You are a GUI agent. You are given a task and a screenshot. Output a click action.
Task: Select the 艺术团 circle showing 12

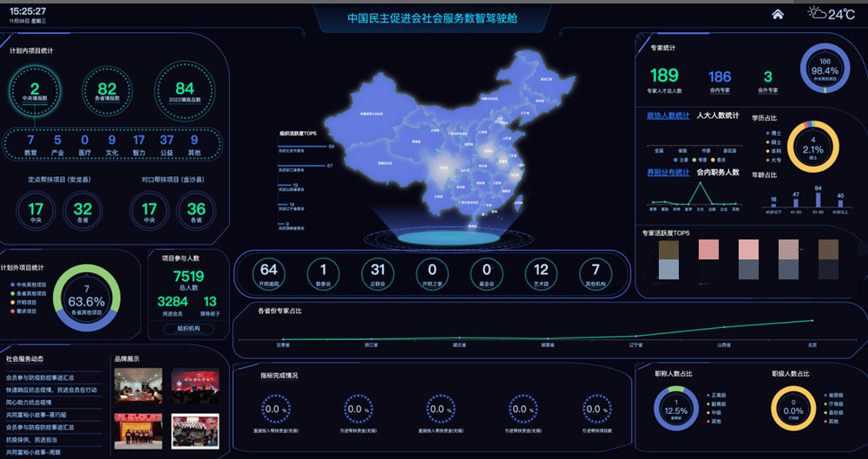point(542,273)
